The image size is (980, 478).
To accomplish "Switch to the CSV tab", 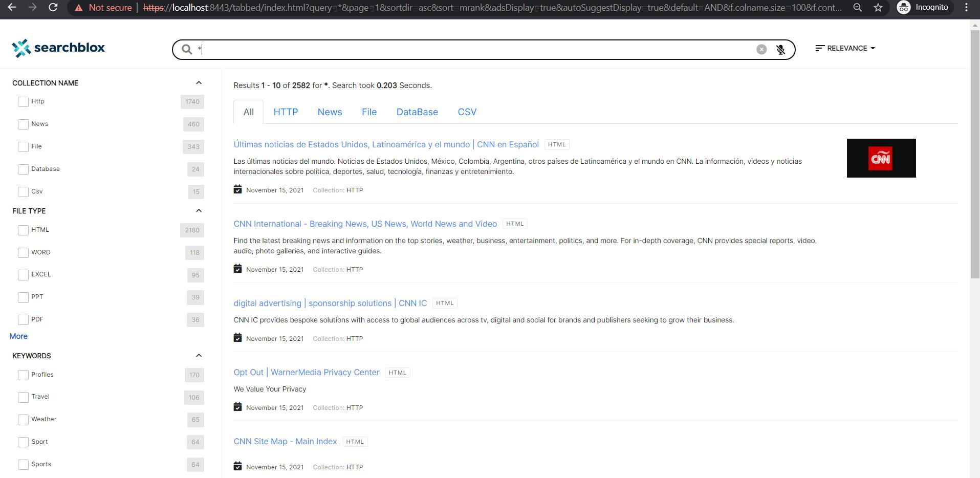I will [467, 112].
